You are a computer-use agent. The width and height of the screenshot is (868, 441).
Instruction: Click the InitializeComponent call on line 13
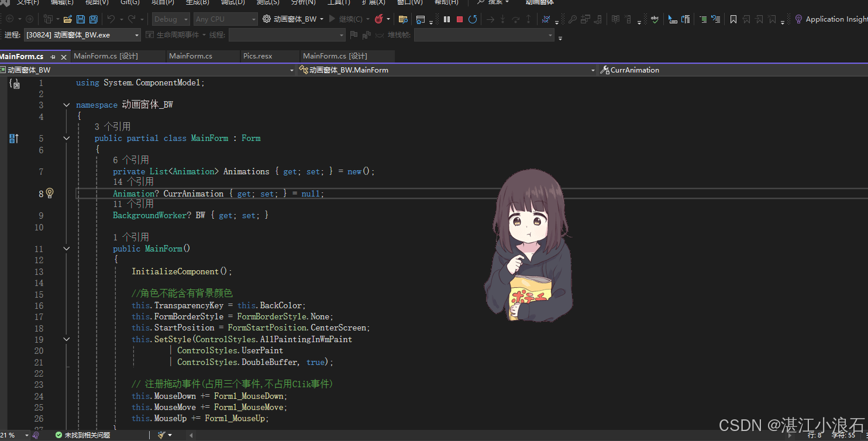pos(175,271)
